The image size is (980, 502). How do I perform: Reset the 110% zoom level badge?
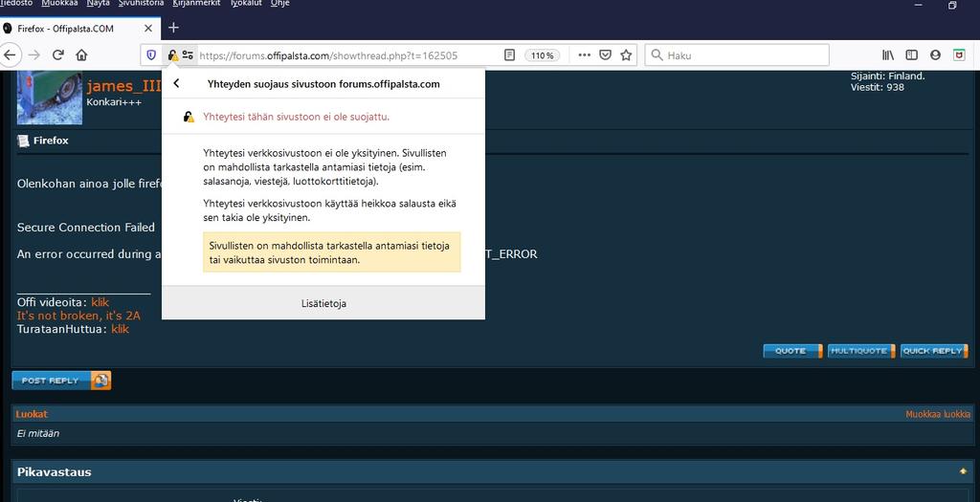pyautogui.click(x=542, y=55)
